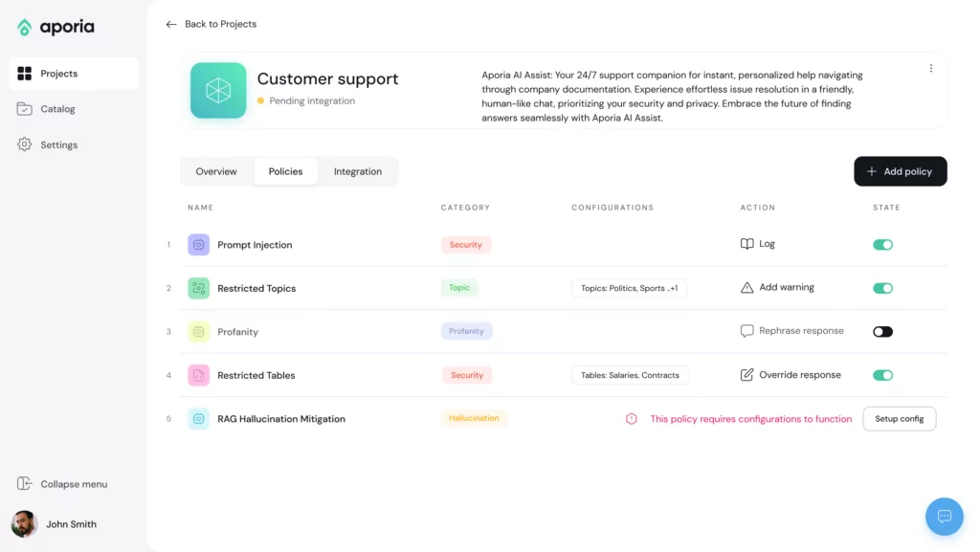Click the Add policy button
Image resolution: width=980 pixels, height=552 pixels.
(x=900, y=171)
